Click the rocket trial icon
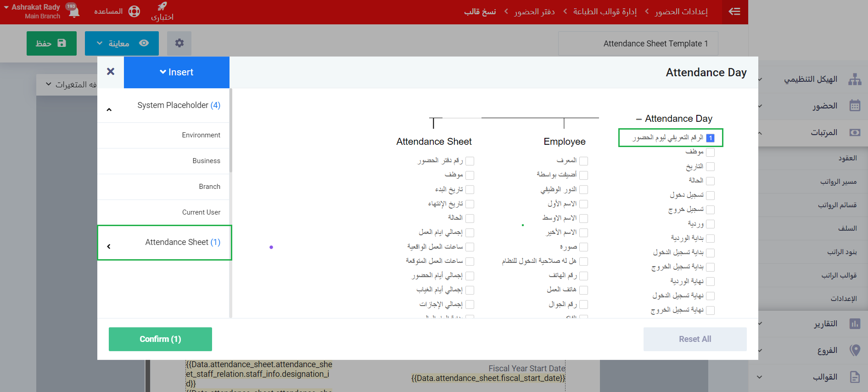The height and width of the screenshot is (392, 868). tap(162, 6)
